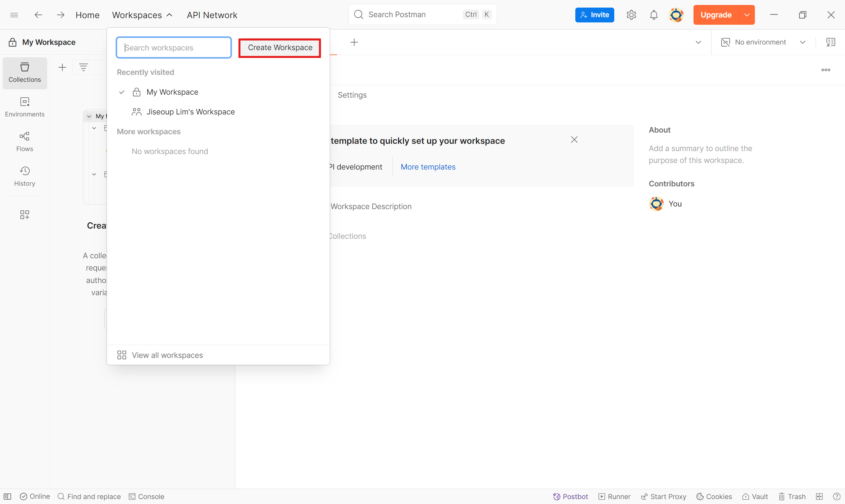The width and height of the screenshot is (845, 504).
Task: Toggle the sidebar from the status bar
Action: 8,496
